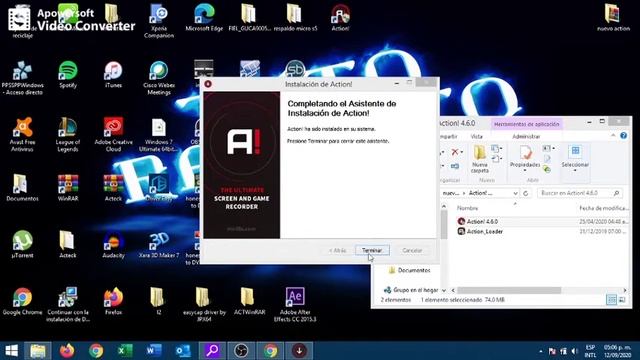The height and width of the screenshot is (360, 640).
Task: Open the Xara 3D Maker 7 shortcut
Action: 159,245
